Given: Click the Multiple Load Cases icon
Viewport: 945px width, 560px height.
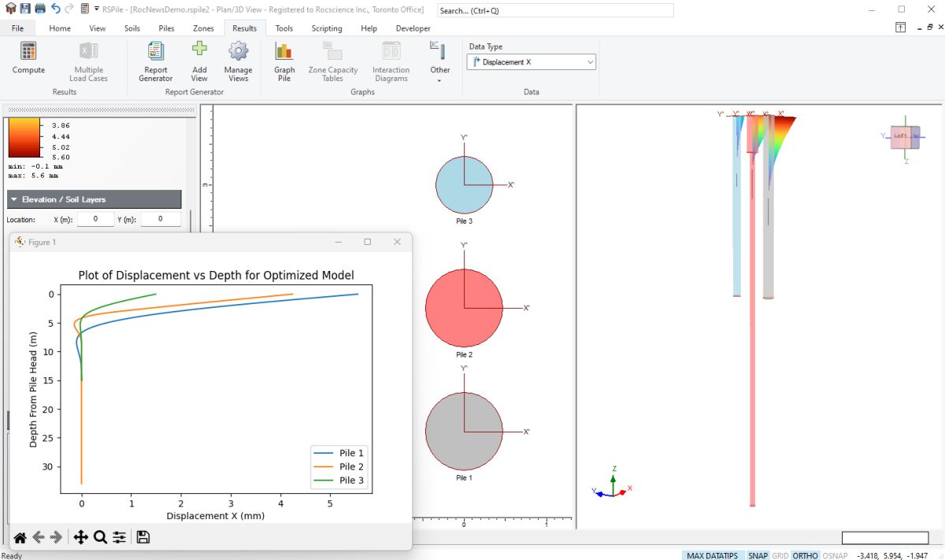Looking at the screenshot, I should (x=88, y=51).
